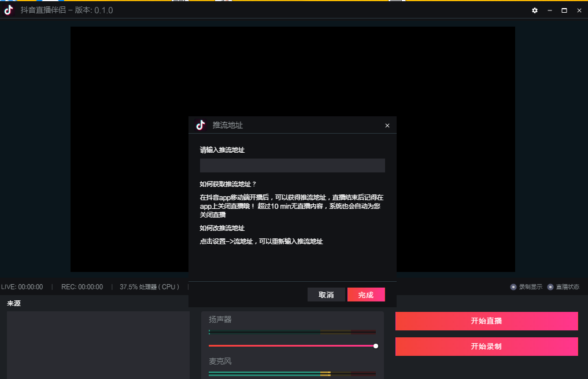Click the empty 来源 sources list

coord(97,344)
